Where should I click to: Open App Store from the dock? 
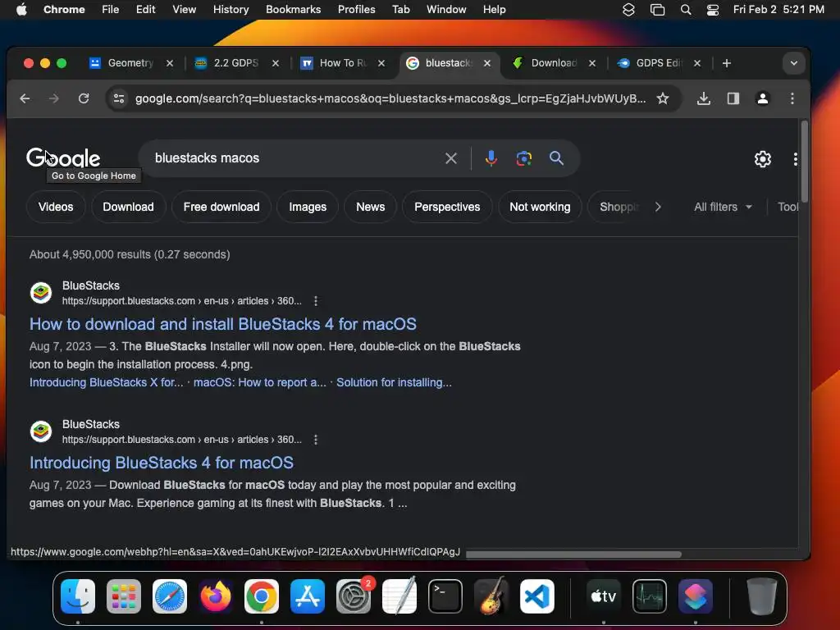click(x=308, y=596)
